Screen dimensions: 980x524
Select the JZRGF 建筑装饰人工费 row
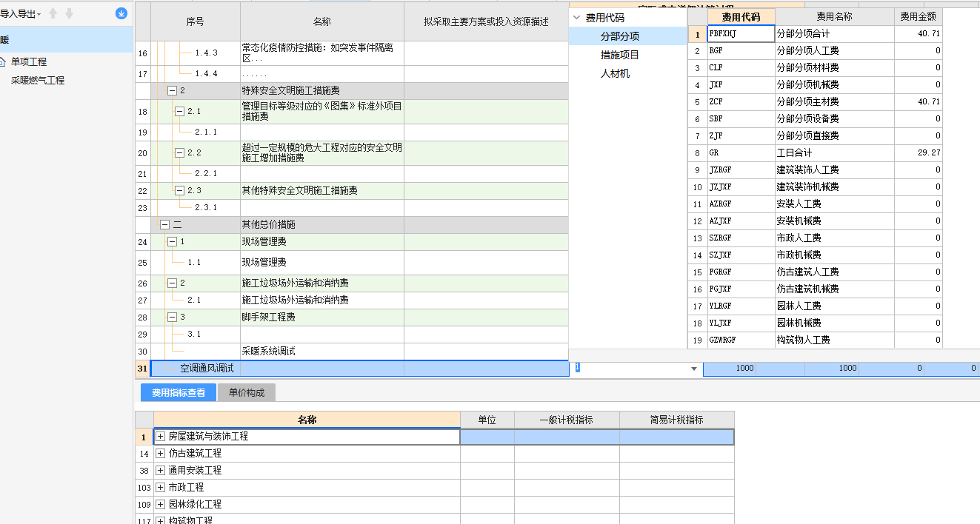tap(815, 170)
